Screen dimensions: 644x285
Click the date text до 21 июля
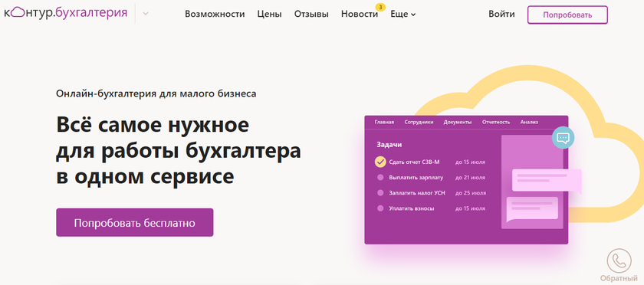(x=470, y=178)
